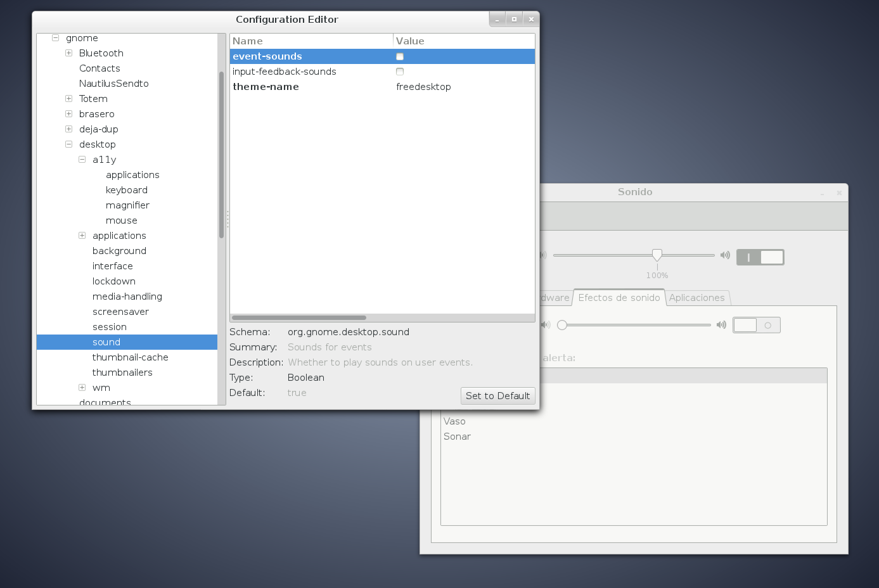Click the quiet speaker icon left of alert slider
879x588 pixels.
[x=546, y=325]
